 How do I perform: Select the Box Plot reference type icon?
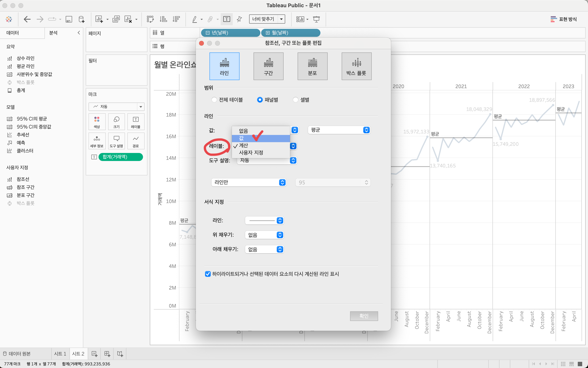(x=356, y=66)
